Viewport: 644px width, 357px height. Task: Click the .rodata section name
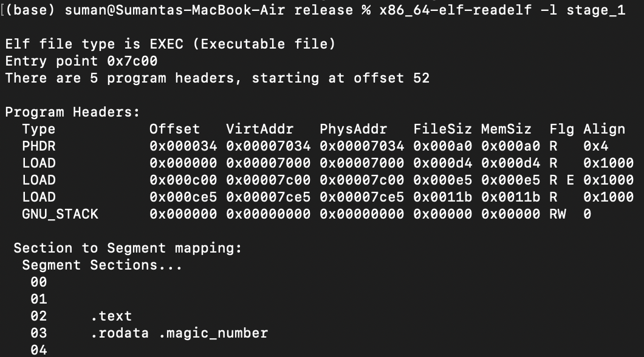[120, 333]
